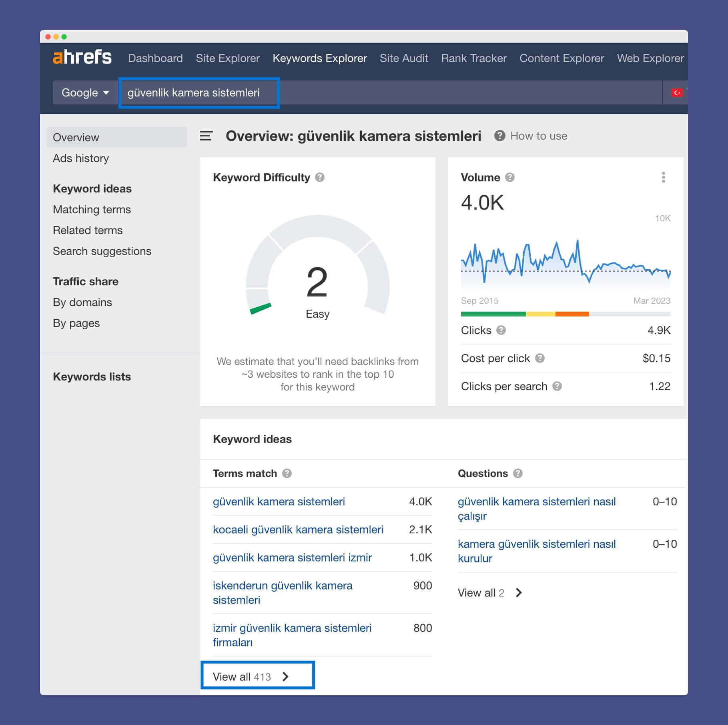Click the Clicks help icon

(501, 330)
